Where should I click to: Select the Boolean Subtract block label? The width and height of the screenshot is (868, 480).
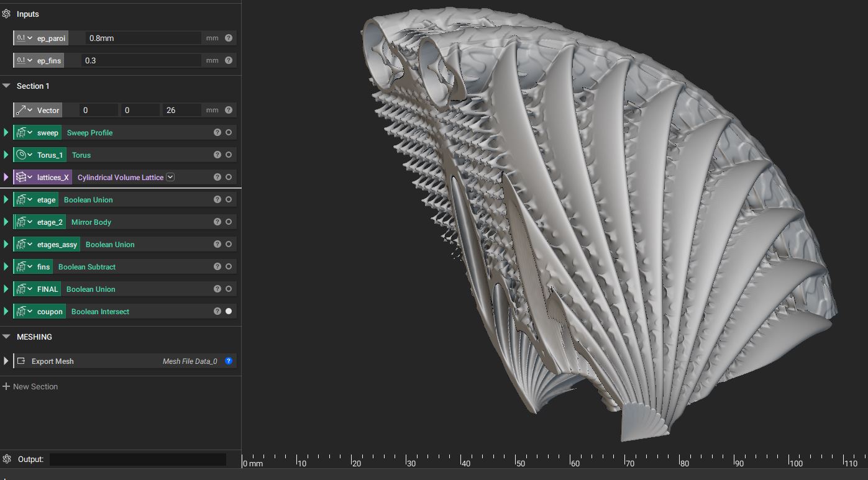tap(87, 266)
